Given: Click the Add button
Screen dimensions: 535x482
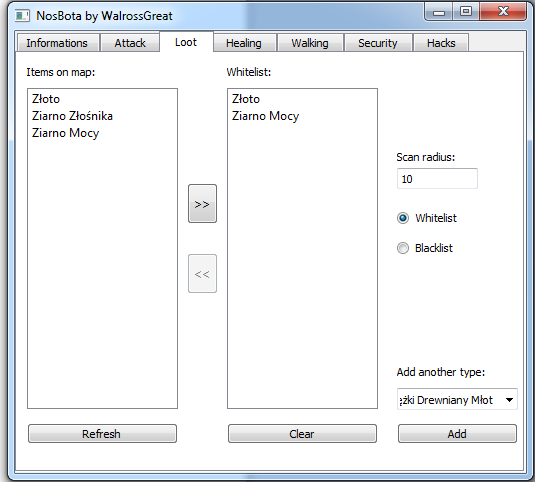Looking at the screenshot, I should click(457, 434).
